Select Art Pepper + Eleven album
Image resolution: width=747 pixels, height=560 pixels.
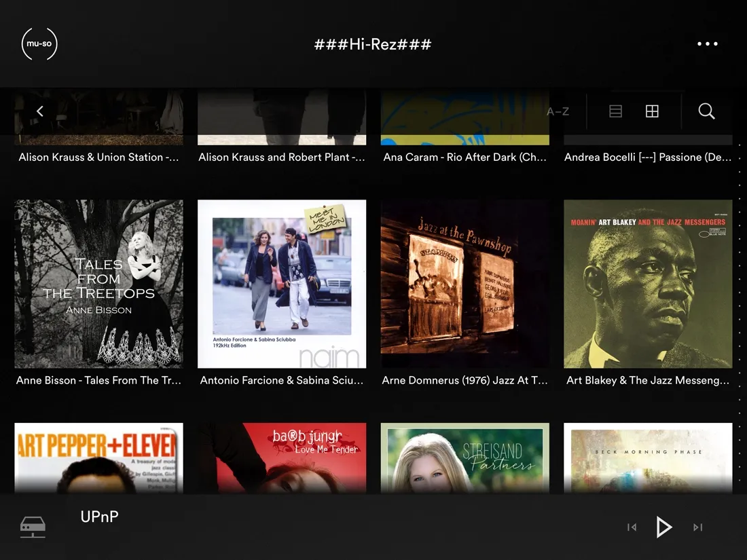point(98,458)
